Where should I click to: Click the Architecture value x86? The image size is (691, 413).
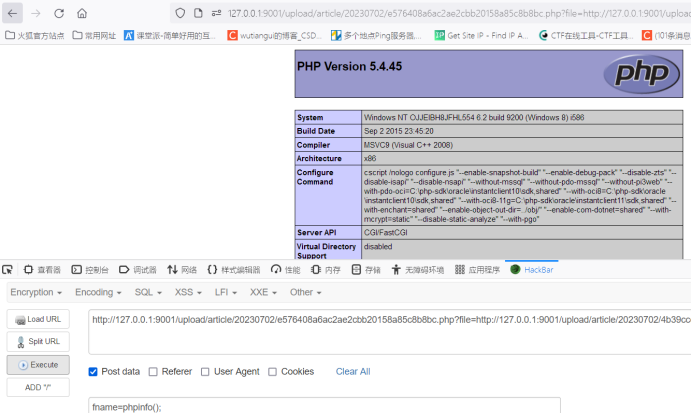coord(370,158)
